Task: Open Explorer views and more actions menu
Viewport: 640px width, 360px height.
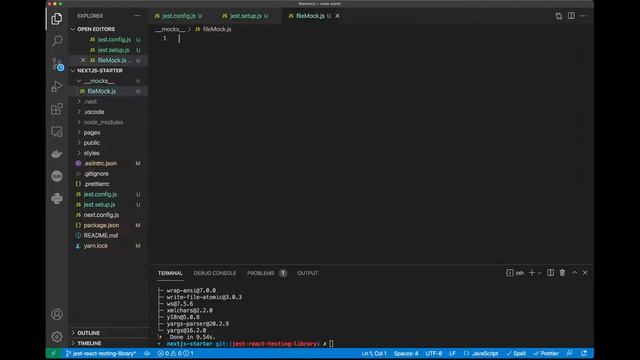Action: tap(137, 16)
